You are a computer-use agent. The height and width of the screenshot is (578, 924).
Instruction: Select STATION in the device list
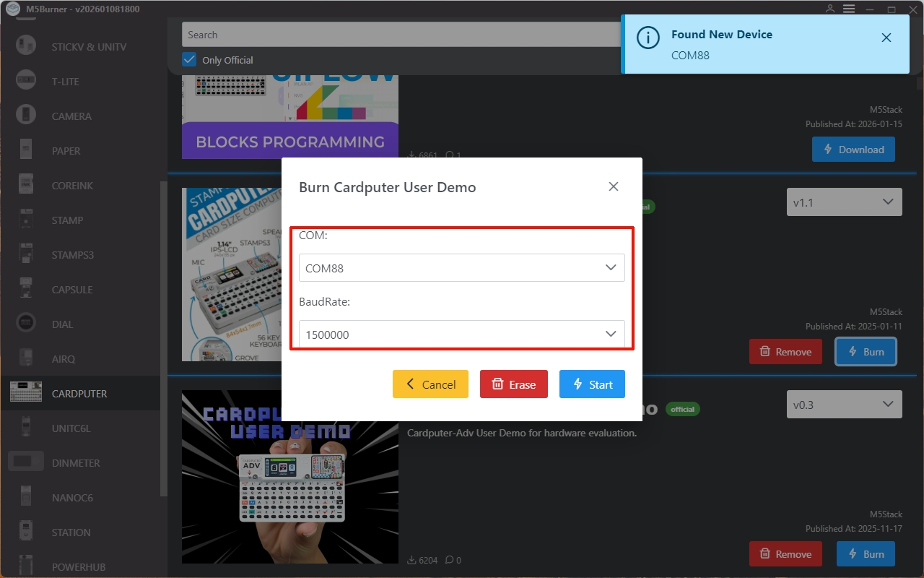point(71,532)
